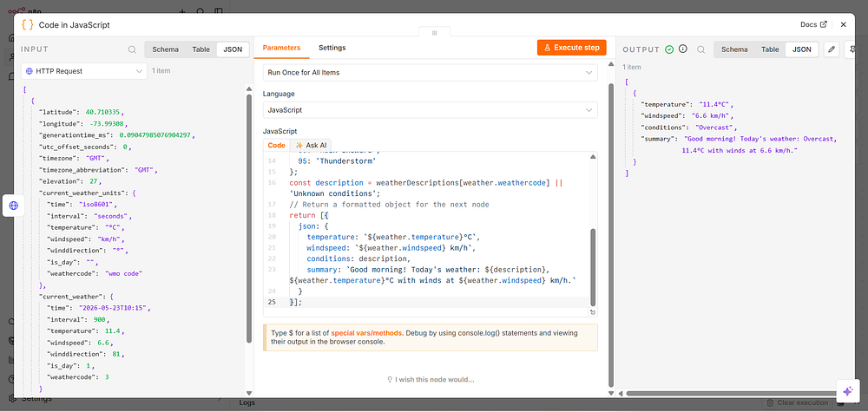Switch OUTPUT view to Table
The height and width of the screenshot is (412, 868).
(x=770, y=49)
